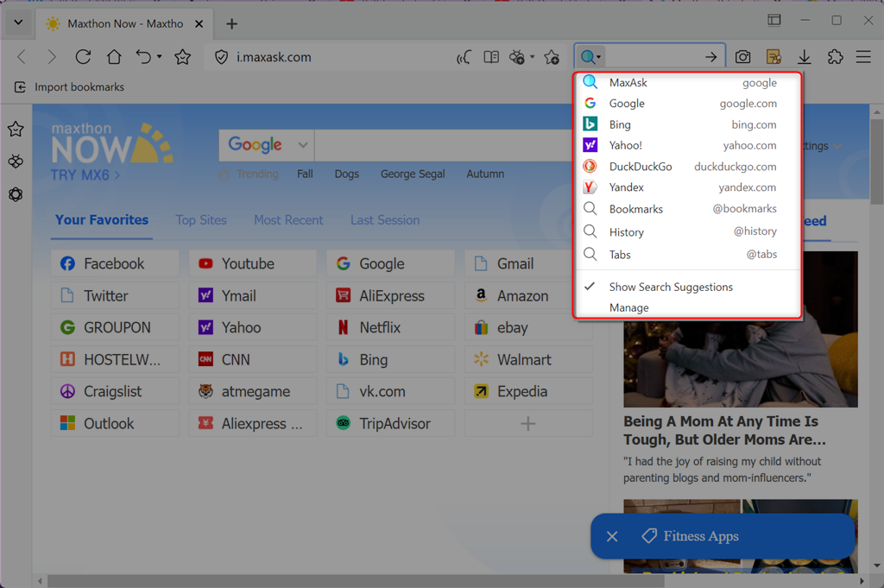Image resolution: width=884 pixels, height=588 pixels.
Task: Click the search engine magnifier icon
Action: (x=588, y=57)
